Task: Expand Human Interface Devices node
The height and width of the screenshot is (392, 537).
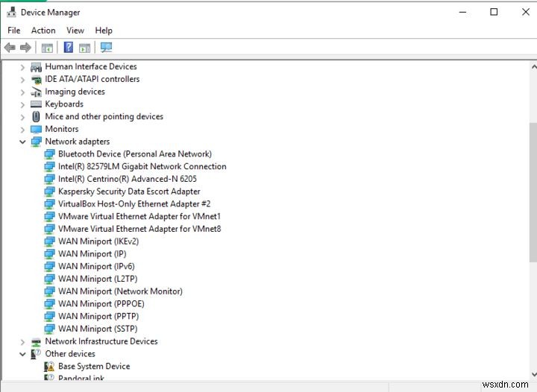Action: tap(22, 67)
